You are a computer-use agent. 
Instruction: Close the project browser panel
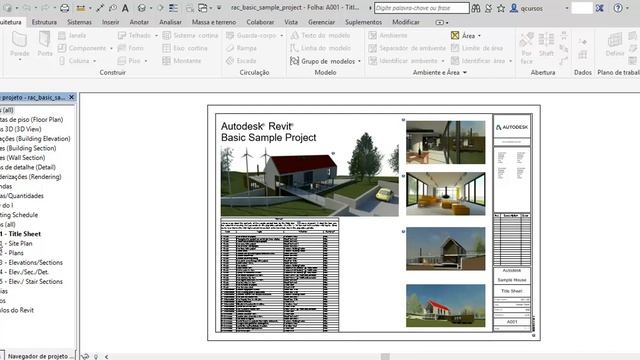tap(71, 97)
